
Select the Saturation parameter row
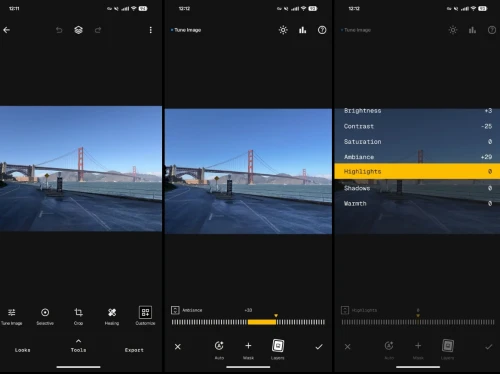[x=417, y=142]
